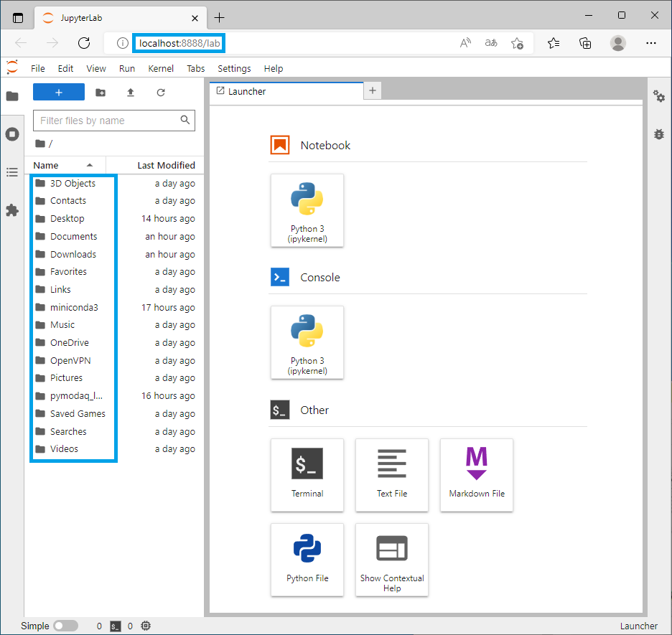Open the Property Inspector gears icon

pos(658,96)
